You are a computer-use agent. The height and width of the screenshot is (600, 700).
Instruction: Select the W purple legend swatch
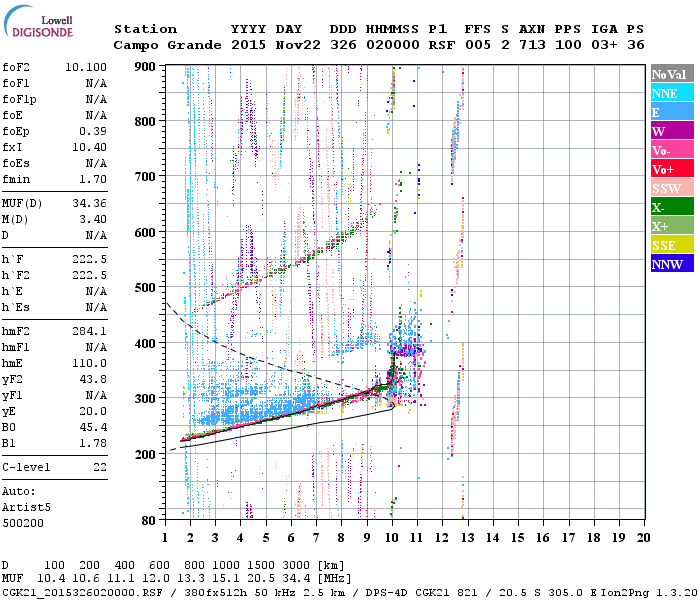pos(672,130)
